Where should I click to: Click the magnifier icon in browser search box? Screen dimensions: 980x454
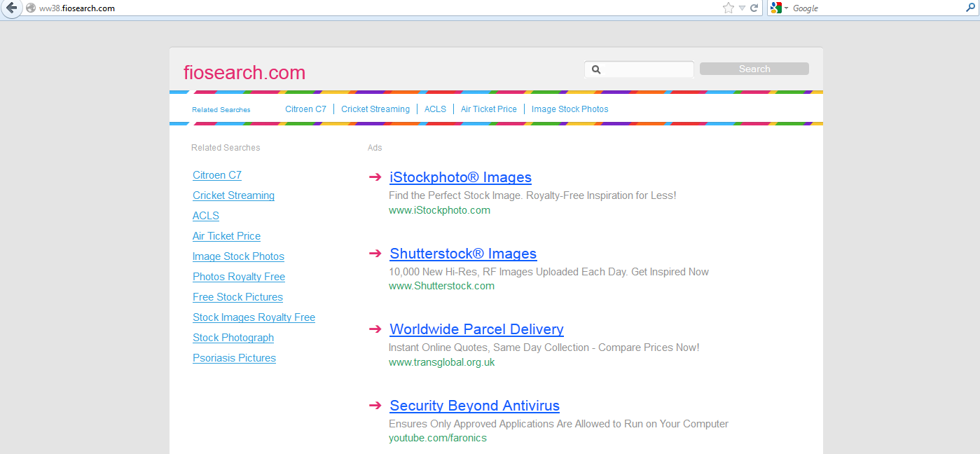tap(970, 8)
